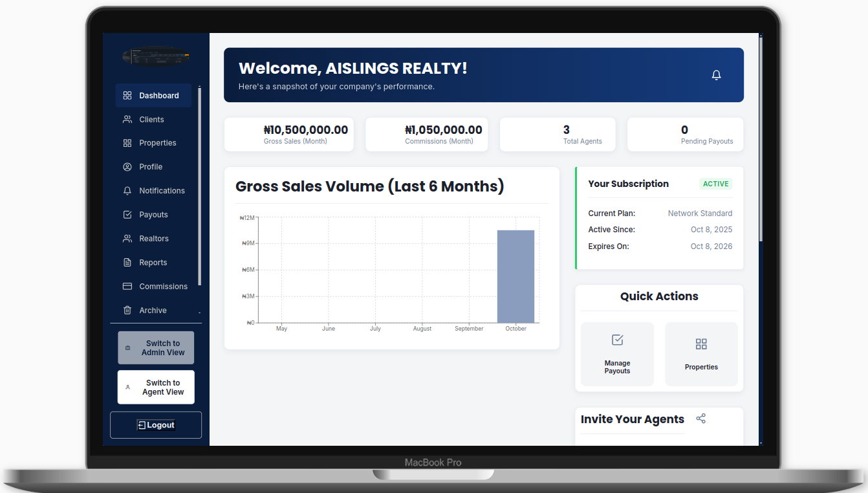Click the share icon beside Invite Your Agents
Viewport: 868px width, 493px height.
(701, 419)
